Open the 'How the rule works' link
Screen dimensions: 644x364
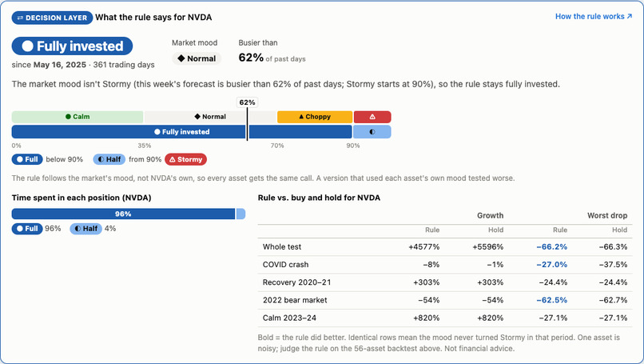[x=594, y=17]
